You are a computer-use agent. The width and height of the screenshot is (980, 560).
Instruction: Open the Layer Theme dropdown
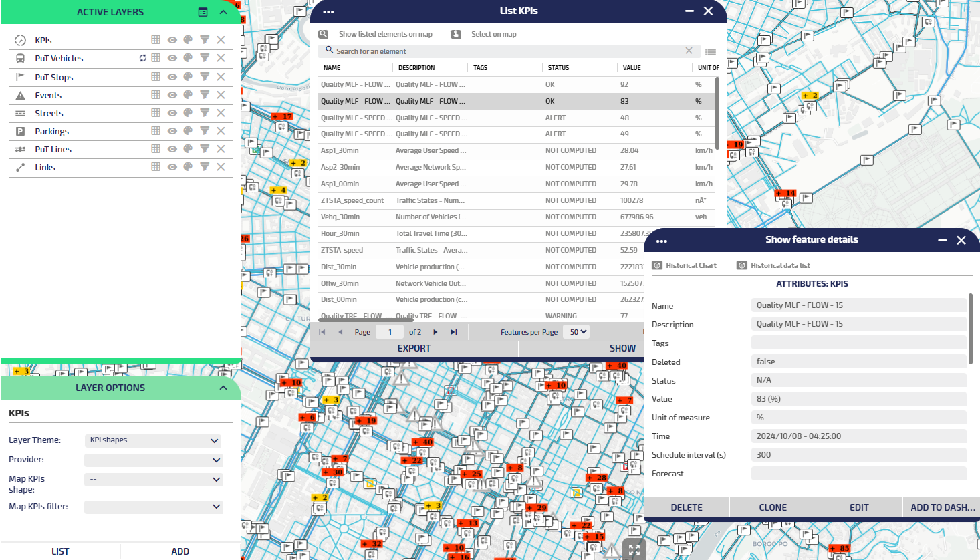pyautogui.click(x=154, y=440)
